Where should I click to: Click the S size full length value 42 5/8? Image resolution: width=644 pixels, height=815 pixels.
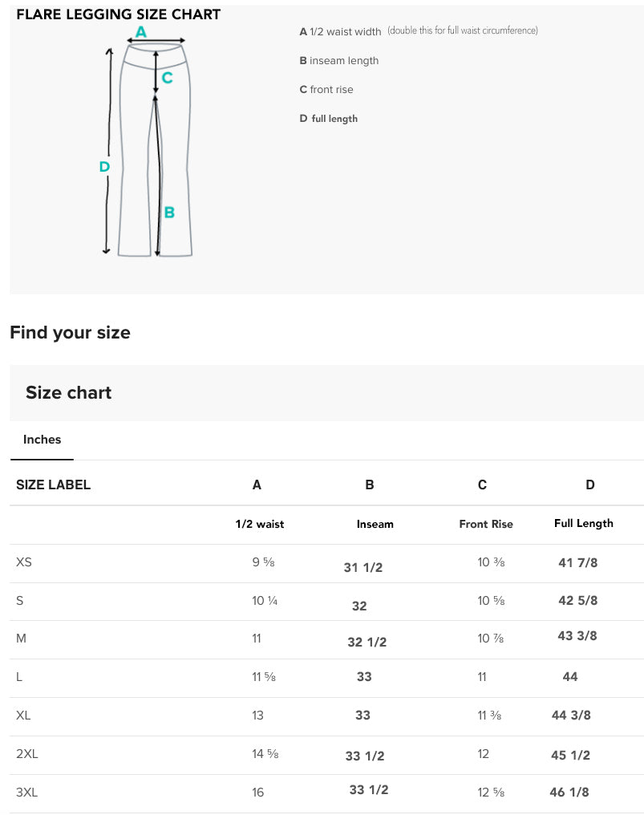click(577, 600)
